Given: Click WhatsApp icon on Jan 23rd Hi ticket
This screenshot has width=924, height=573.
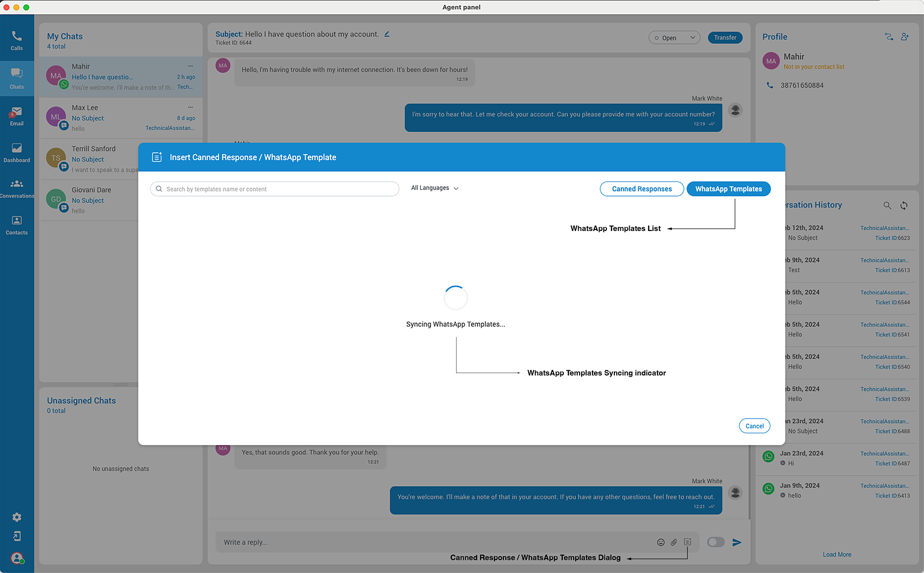Looking at the screenshot, I should 768,457.
